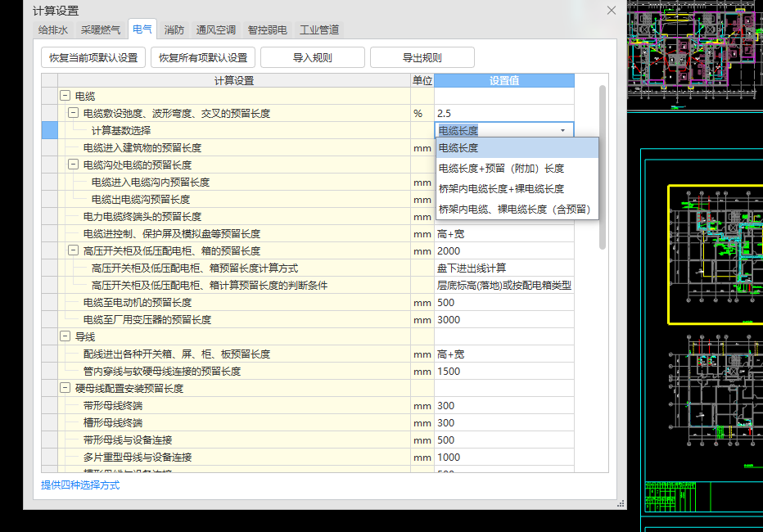Click the 500 value for 带形母线与设备连接
This screenshot has height=532, width=763.
click(504, 440)
